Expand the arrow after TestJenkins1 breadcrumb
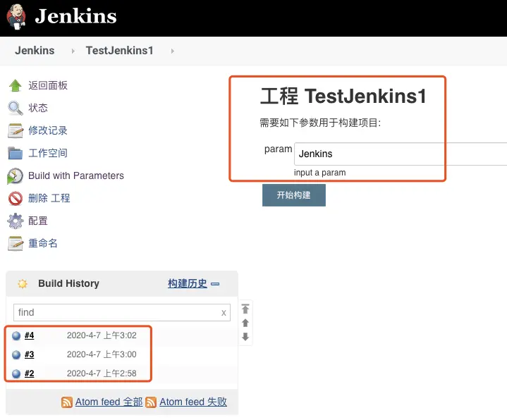The height and width of the screenshot is (420, 507). pos(173,51)
